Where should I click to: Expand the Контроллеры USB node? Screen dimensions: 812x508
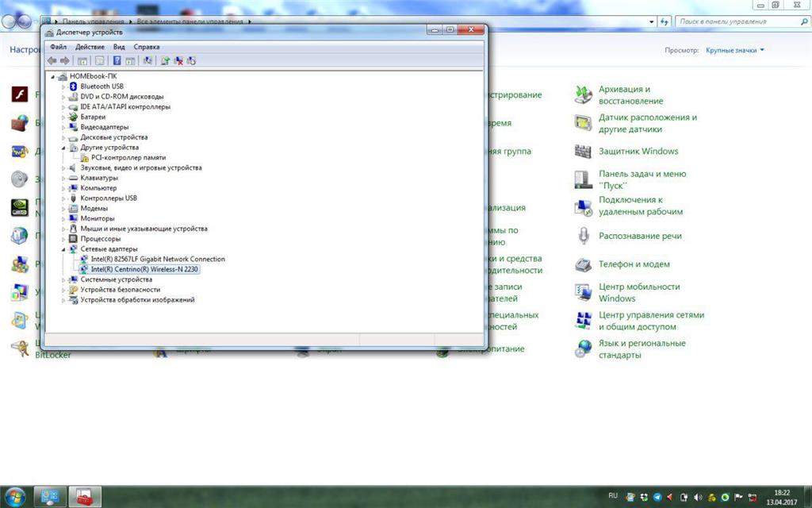pos(63,198)
